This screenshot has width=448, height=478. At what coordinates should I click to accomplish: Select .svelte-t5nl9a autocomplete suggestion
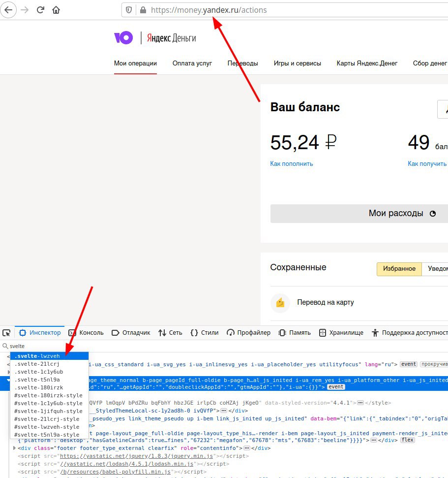point(50,380)
